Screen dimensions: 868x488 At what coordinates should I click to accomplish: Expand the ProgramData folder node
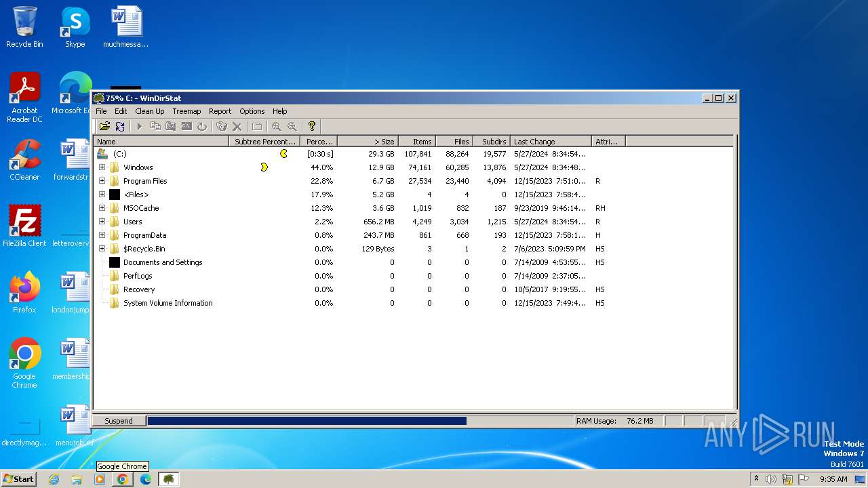click(x=102, y=235)
